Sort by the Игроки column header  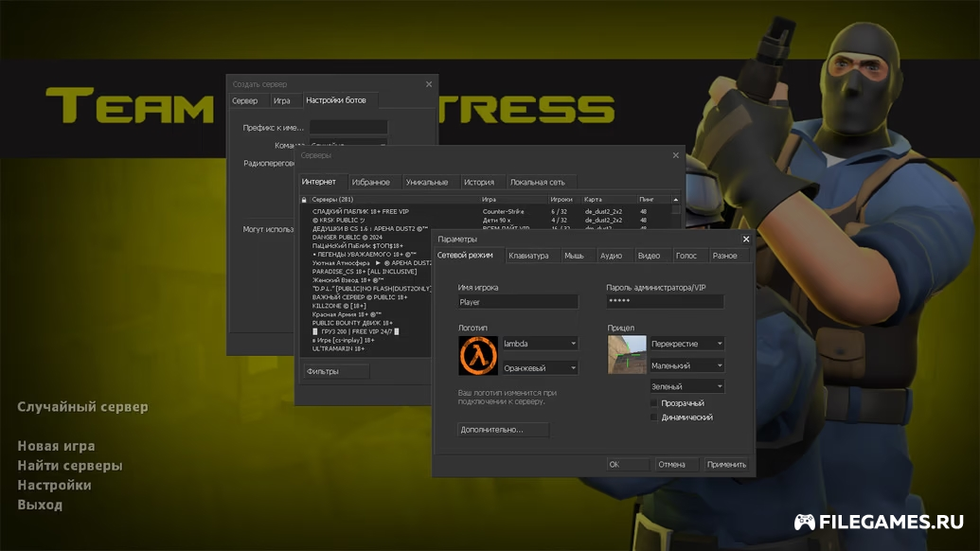click(565, 199)
